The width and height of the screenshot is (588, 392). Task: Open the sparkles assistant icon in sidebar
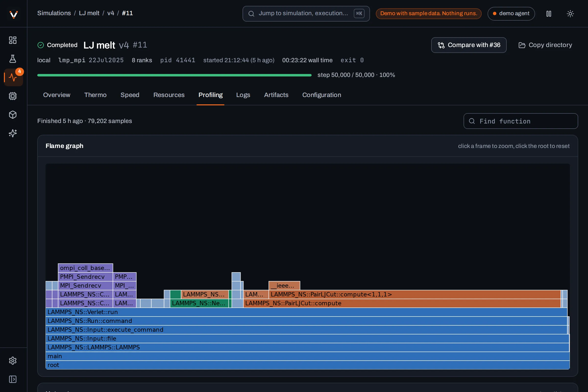click(x=13, y=133)
